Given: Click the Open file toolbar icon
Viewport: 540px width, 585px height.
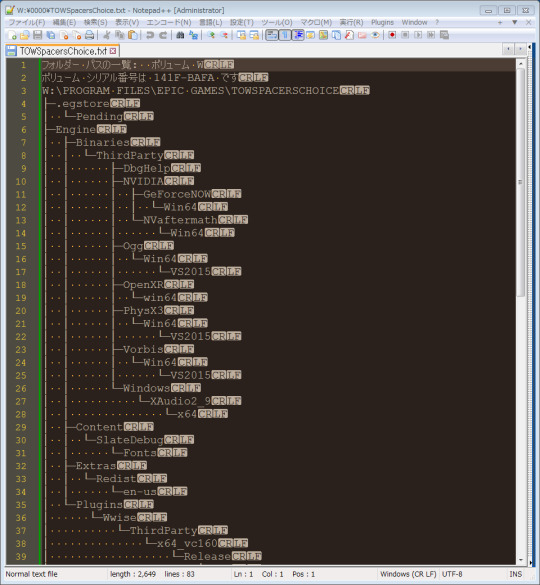Looking at the screenshot, I should 25,35.
